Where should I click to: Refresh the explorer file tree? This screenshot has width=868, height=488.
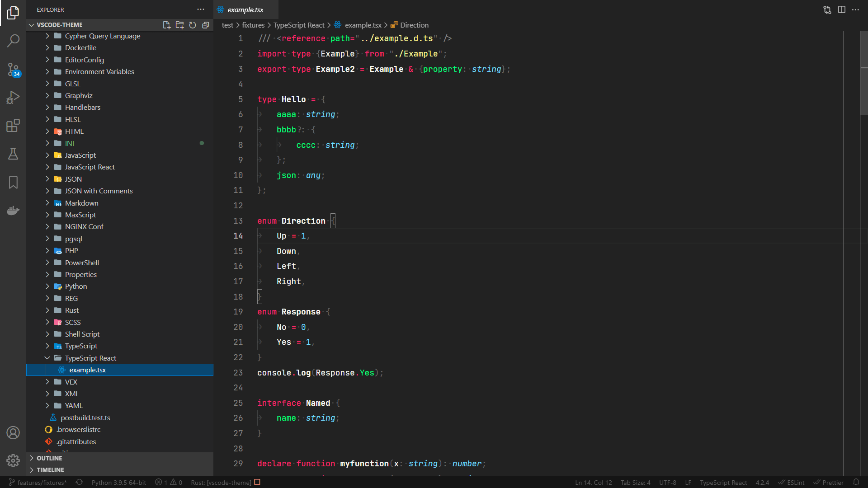193,25
